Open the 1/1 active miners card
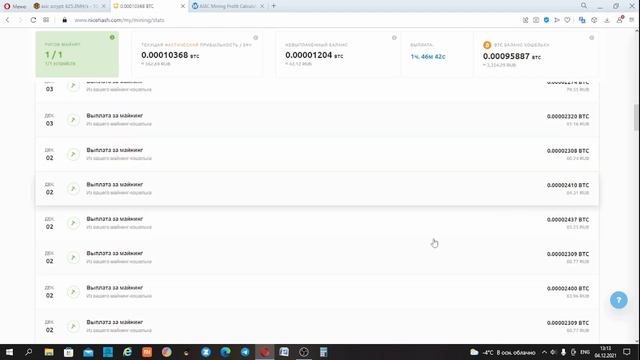 click(x=77, y=54)
